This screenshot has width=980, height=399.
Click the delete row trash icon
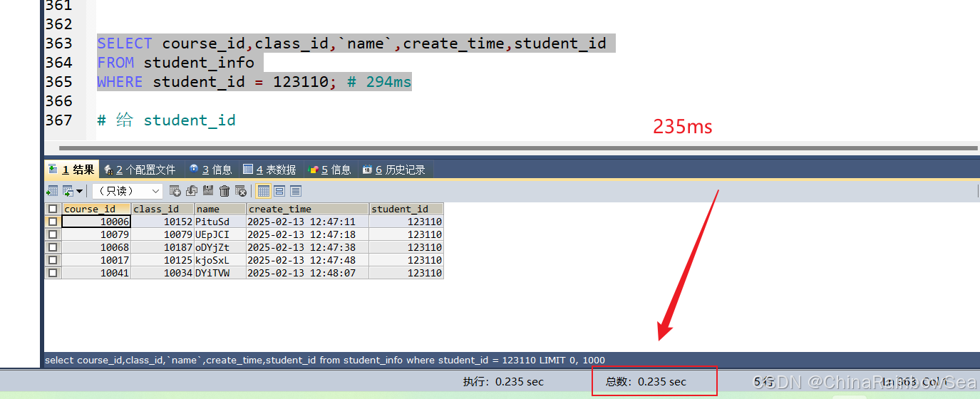point(225,191)
